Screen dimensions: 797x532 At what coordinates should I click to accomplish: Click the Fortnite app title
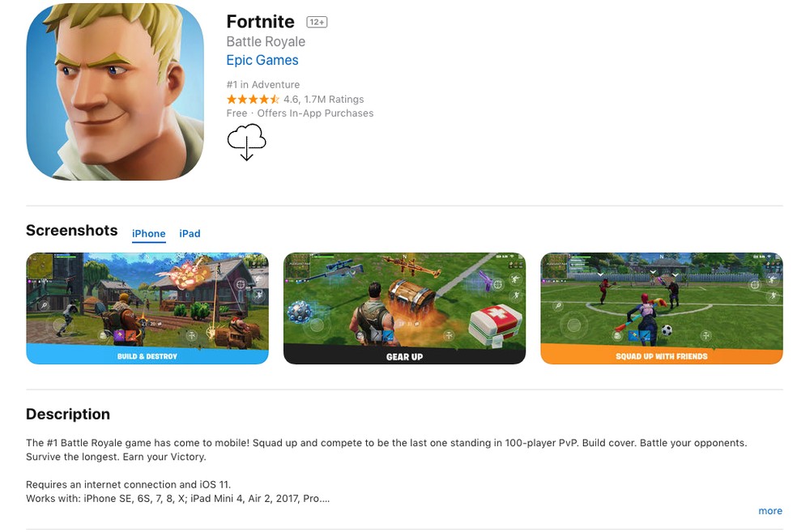click(260, 21)
